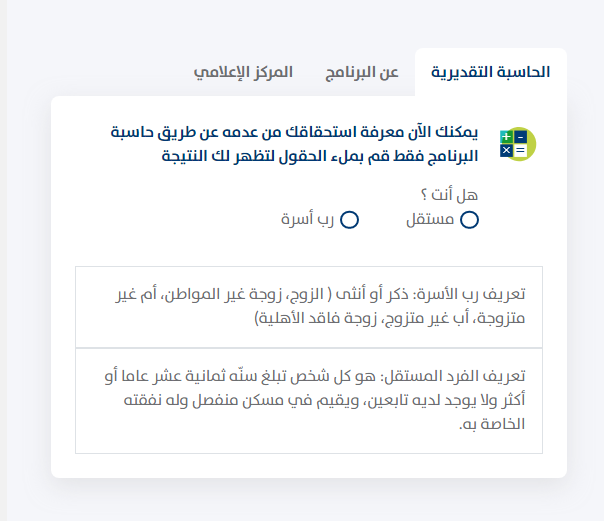
Task: Click the plus symbol in the calculator icon
Action: pyautogui.click(x=506, y=136)
